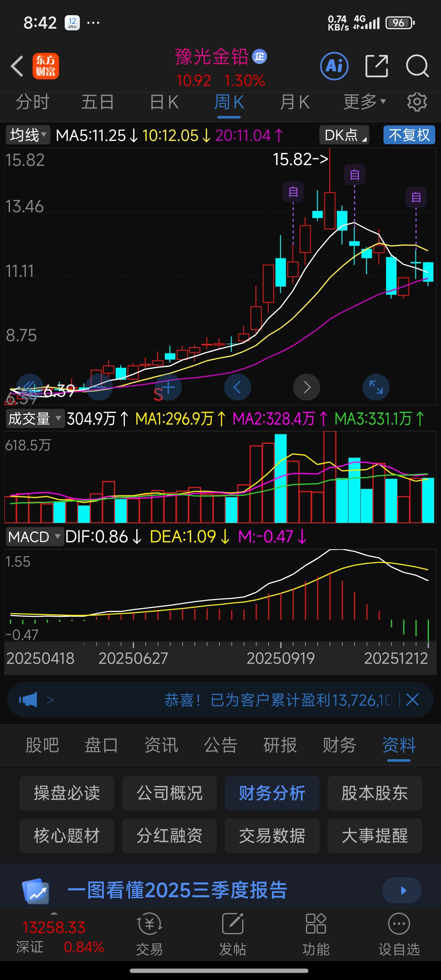
Task: Switch to 分时 chart tab
Action: pyautogui.click(x=33, y=102)
